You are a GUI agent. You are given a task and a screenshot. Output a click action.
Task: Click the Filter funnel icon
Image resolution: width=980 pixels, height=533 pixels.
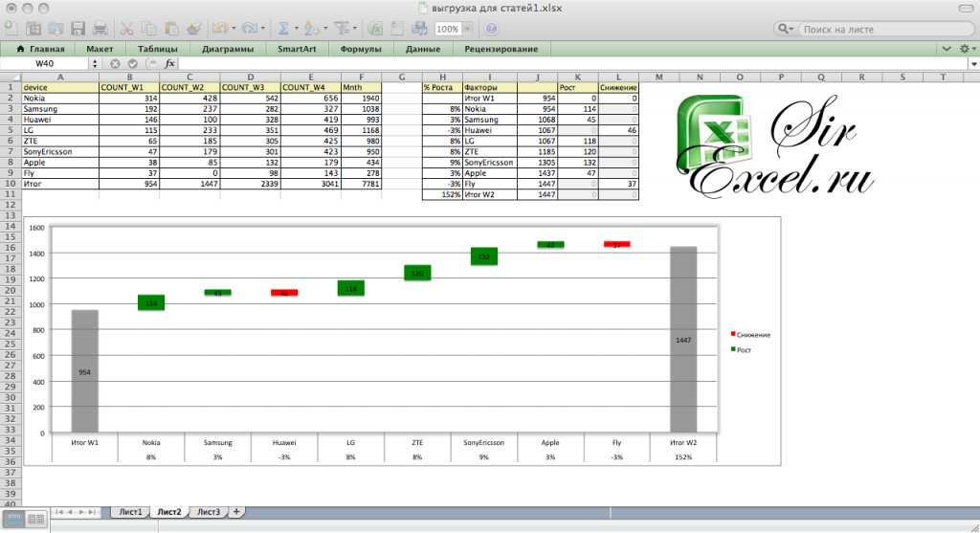344,29
